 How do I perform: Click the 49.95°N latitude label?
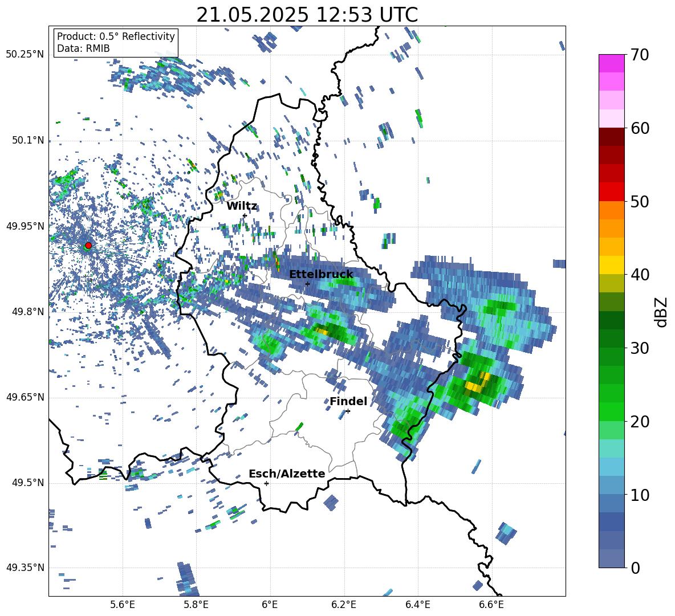coord(25,226)
